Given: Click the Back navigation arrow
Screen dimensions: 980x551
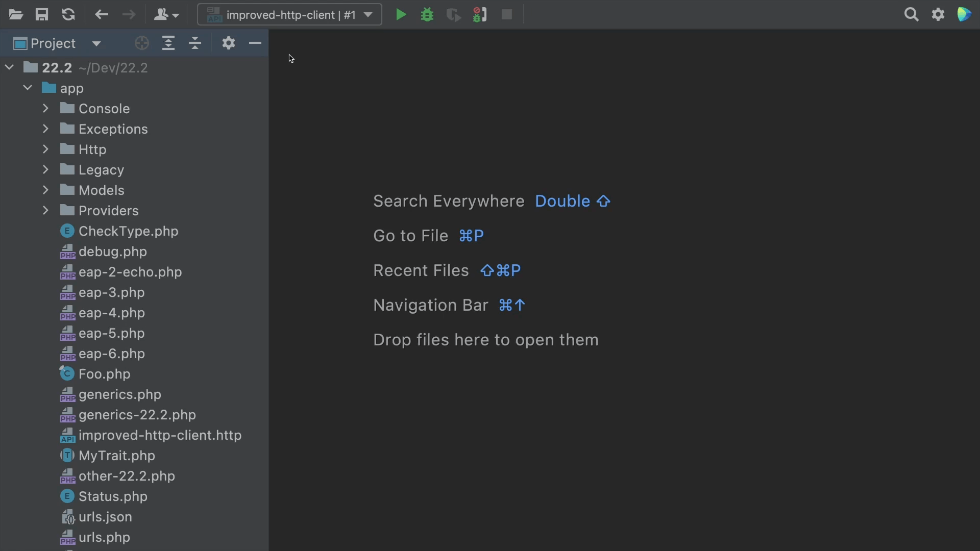Looking at the screenshot, I should 102,15.
